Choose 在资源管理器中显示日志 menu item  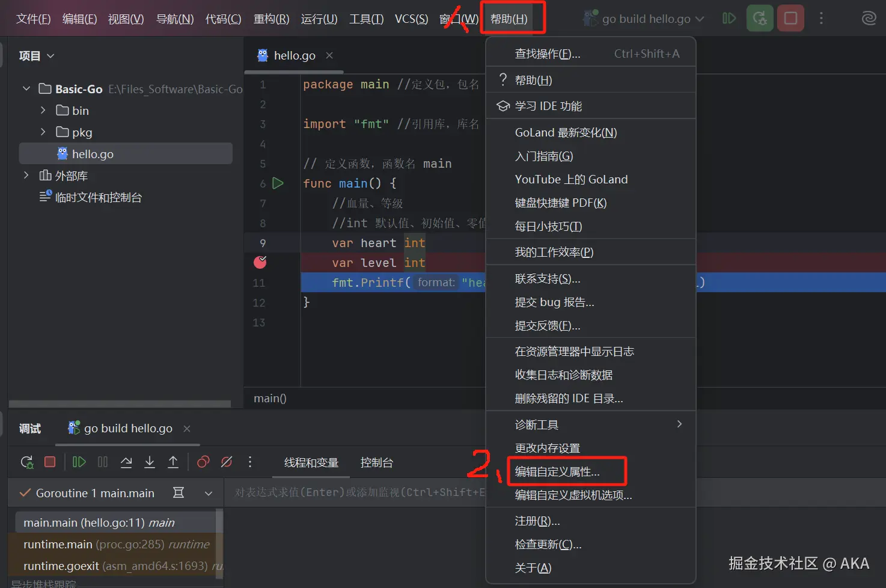click(590, 351)
